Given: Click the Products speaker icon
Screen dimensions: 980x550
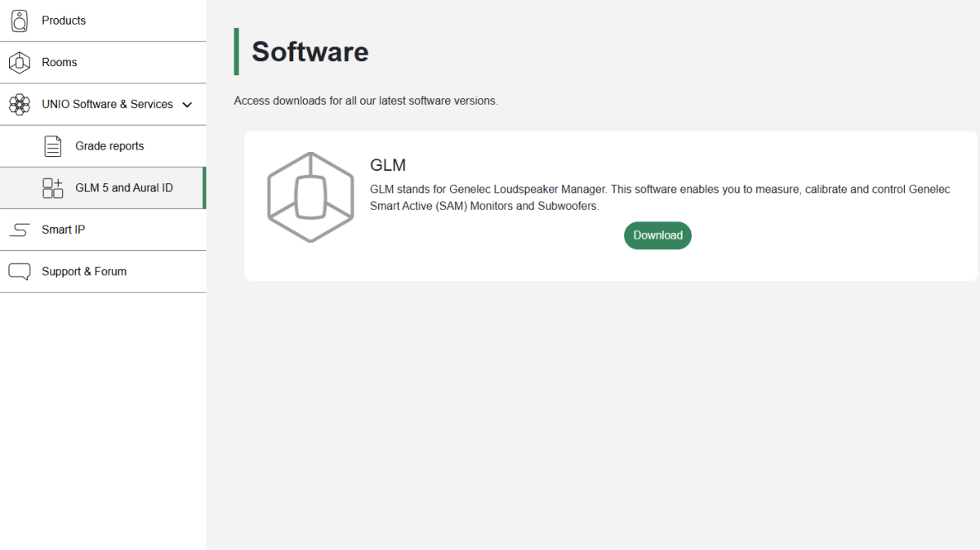Looking at the screenshot, I should click(20, 20).
